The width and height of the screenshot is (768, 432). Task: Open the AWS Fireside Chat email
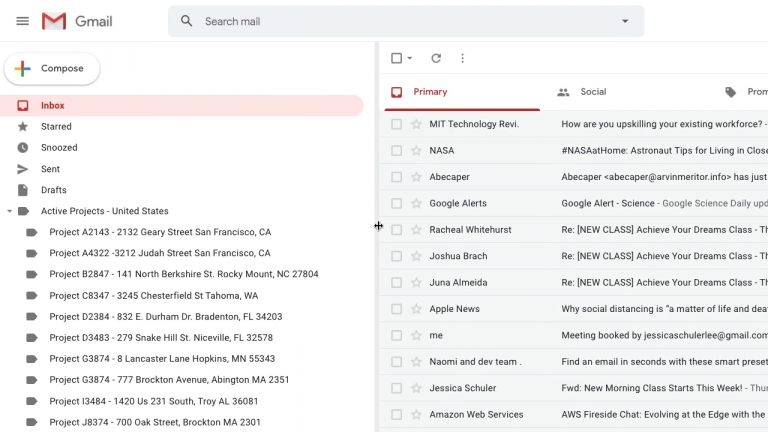664,415
